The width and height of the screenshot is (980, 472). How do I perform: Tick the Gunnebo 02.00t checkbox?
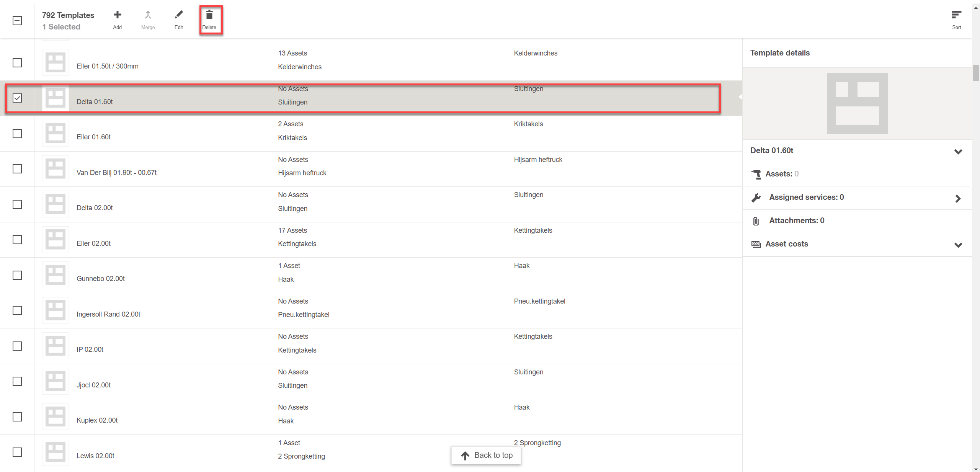click(x=17, y=275)
